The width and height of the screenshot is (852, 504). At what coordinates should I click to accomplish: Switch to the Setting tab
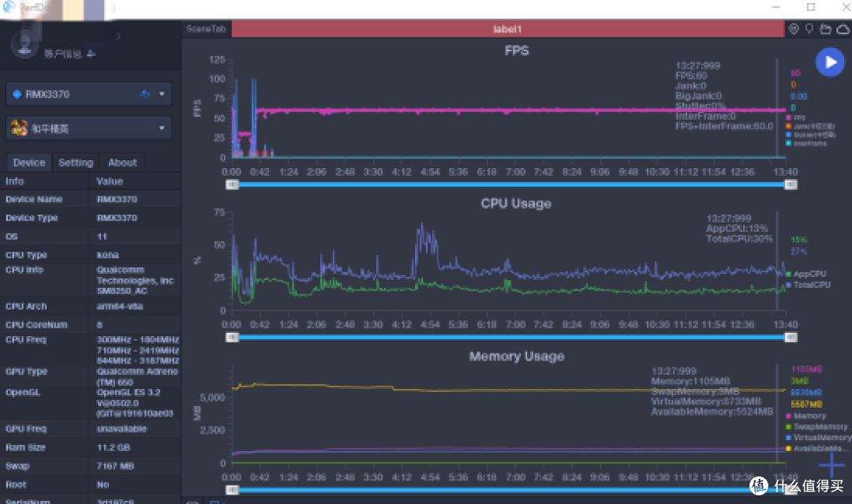click(76, 162)
